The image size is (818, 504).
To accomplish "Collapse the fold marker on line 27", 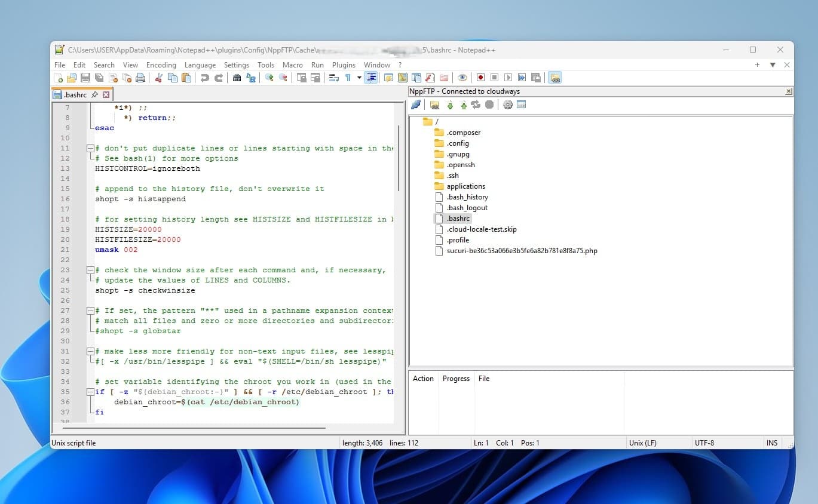I will [90, 311].
